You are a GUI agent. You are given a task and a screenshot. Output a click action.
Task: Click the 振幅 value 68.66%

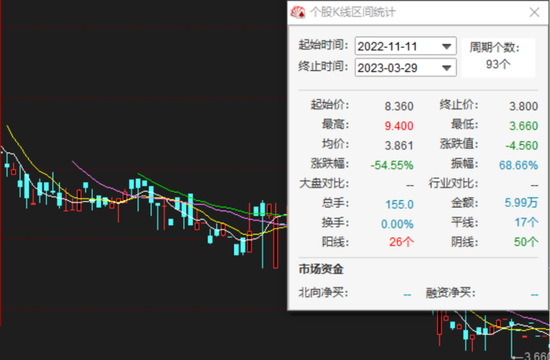518,165
